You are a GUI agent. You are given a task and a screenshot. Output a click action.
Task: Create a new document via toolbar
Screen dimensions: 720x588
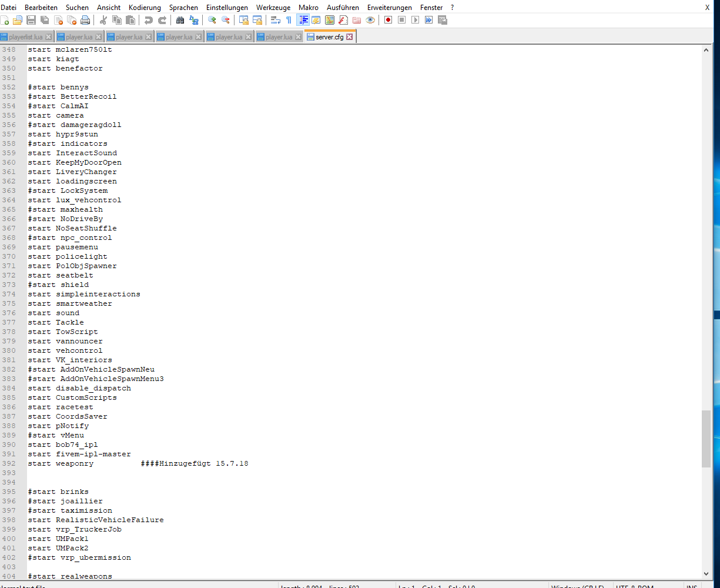[5, 20]
